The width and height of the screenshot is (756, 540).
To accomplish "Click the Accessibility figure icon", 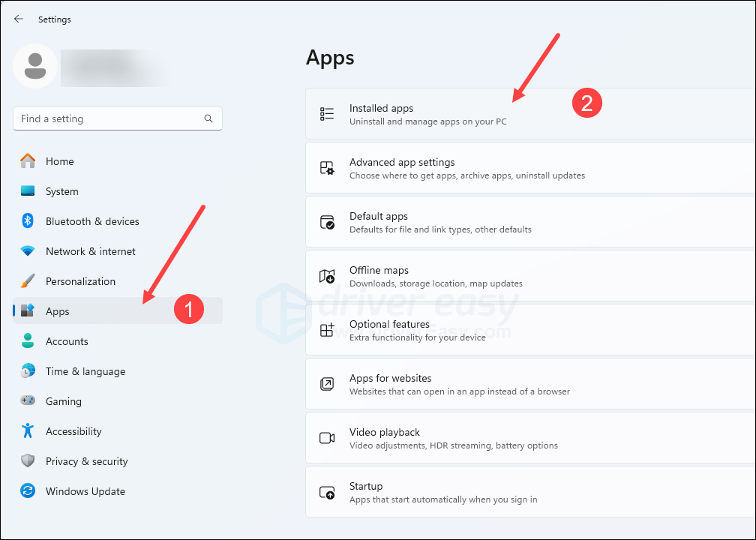I will tap(28, 431).
